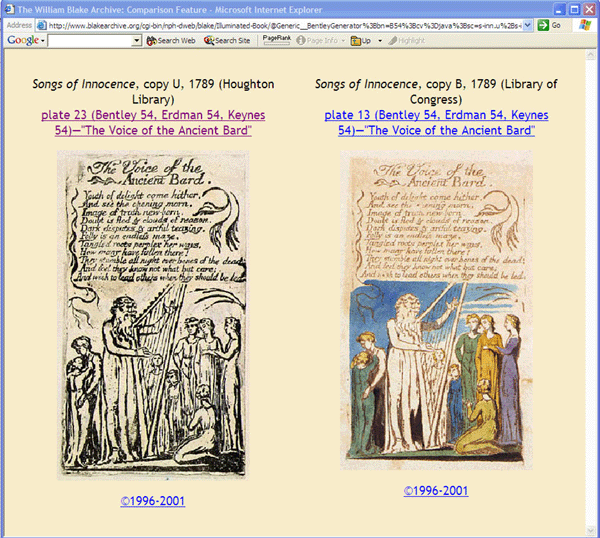Click the copyright link under copy U image
Image resolution: width=600 pixels, height=538 pixels.
click(x=153, y=501)
